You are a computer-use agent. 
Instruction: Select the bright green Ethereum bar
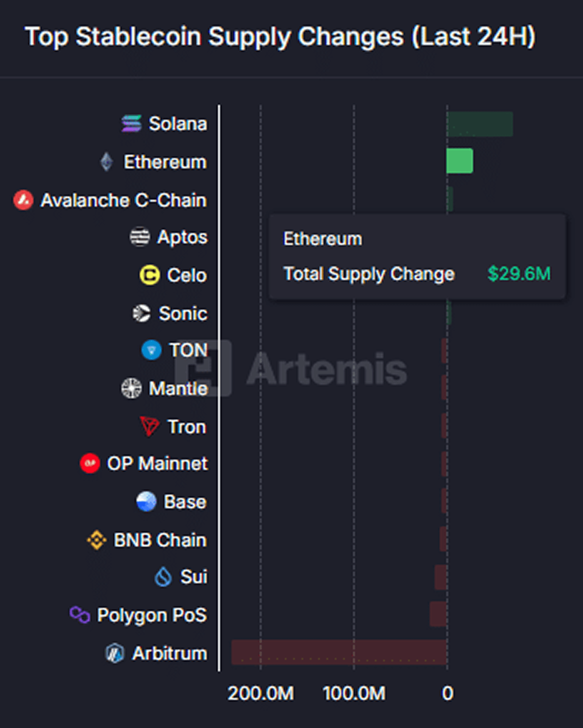459,161
